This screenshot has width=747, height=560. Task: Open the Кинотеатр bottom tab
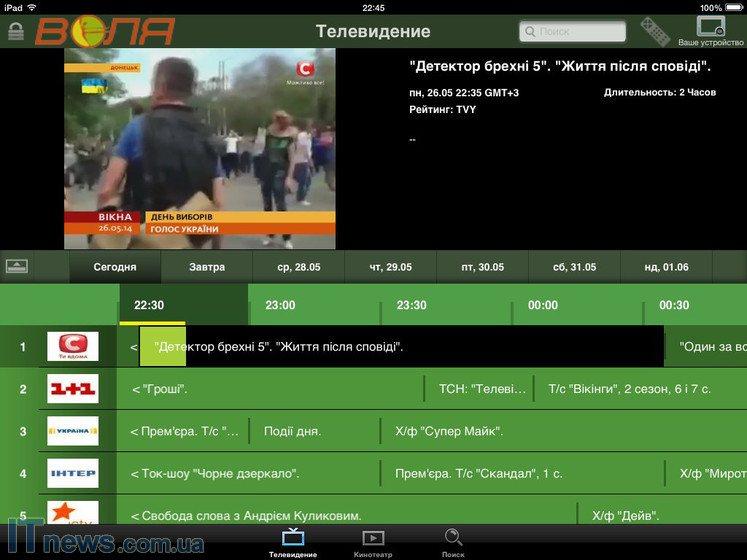tap(373, 543)
